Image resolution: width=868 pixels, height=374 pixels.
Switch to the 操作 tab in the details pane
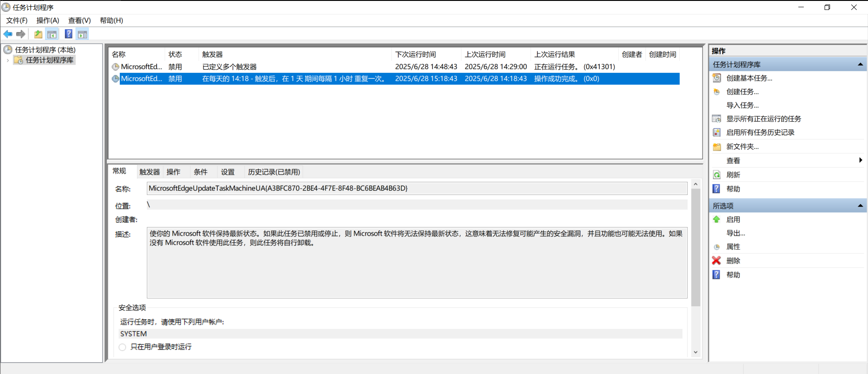pos(173,172)
